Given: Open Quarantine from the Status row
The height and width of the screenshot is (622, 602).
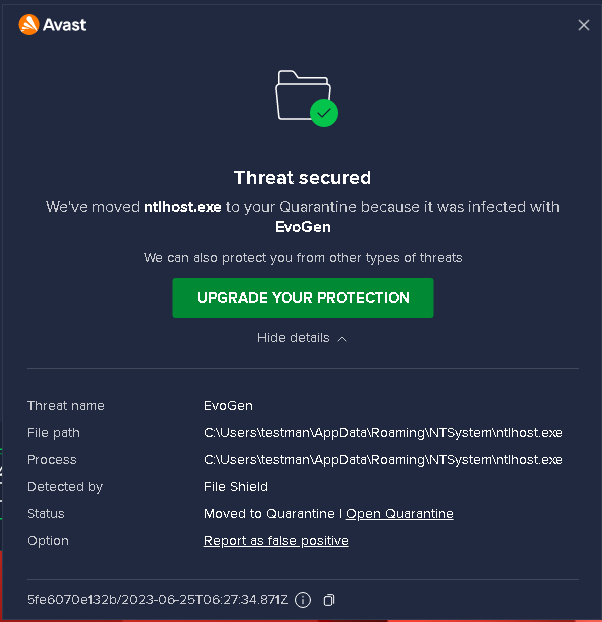Looking at the screenshot, I should [399, 514].
